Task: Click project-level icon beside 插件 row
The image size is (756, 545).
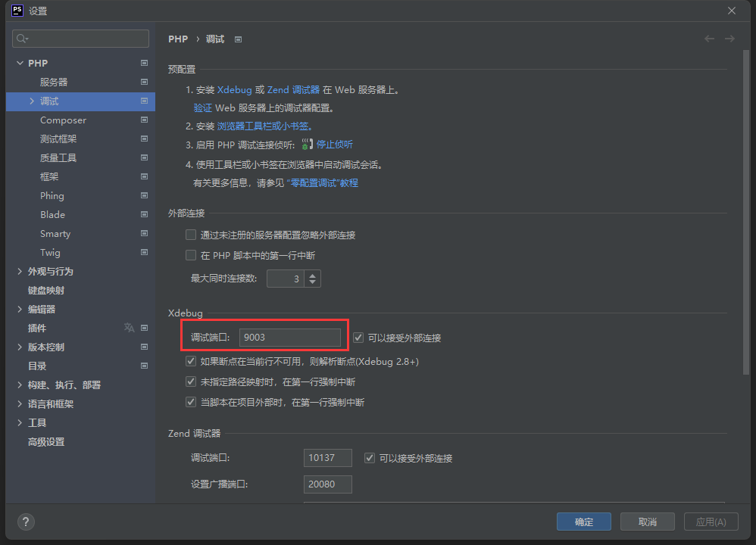Action: click(144, 328)
